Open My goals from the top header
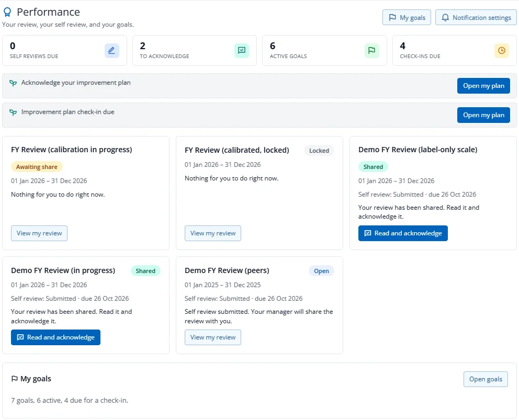Viewport: 519px width, 420px height. click(407, 18)
